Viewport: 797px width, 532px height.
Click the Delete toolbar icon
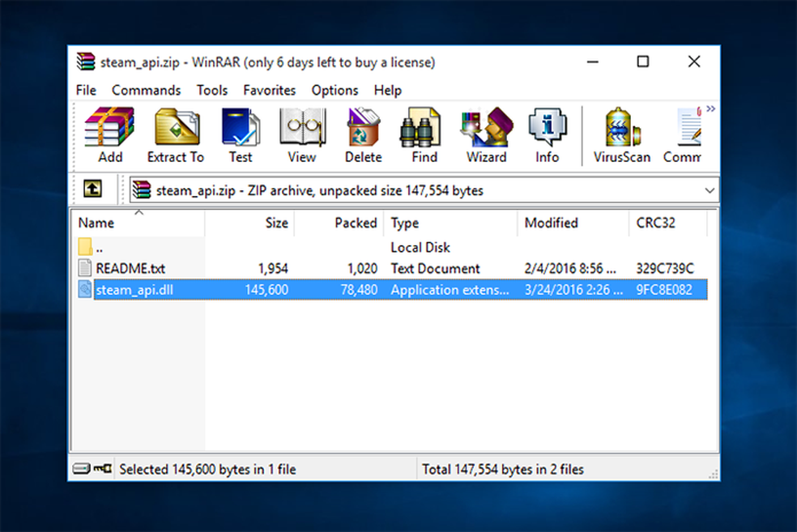pyautogui.click(x=363, y=135)
